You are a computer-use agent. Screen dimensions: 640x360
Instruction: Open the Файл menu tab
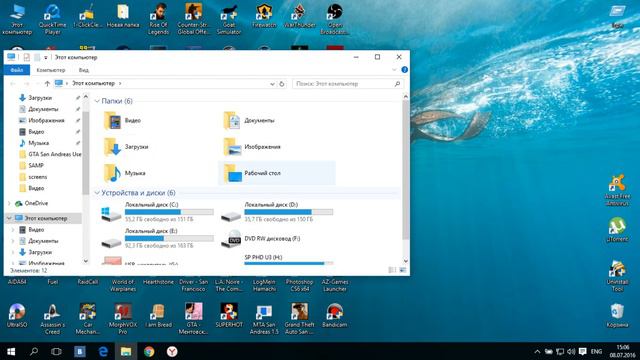click(x=17, y=70)
